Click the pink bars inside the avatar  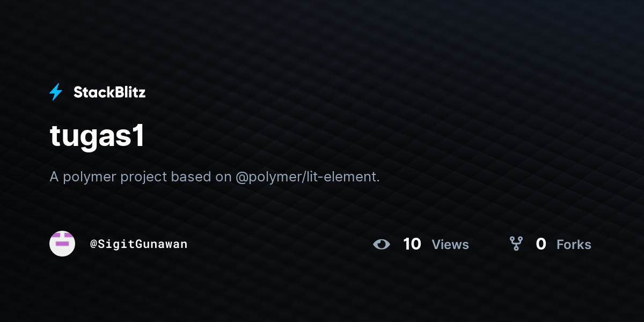62,239
